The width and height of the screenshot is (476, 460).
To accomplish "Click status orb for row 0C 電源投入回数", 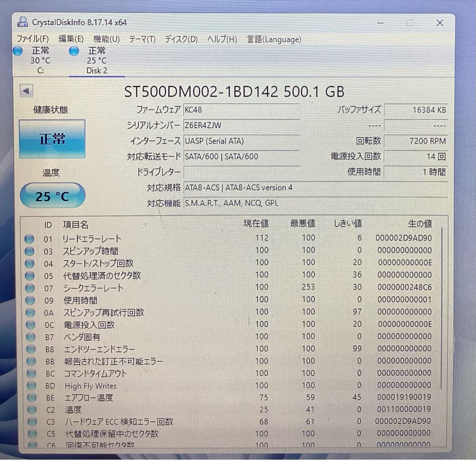I will pos(31,325).
